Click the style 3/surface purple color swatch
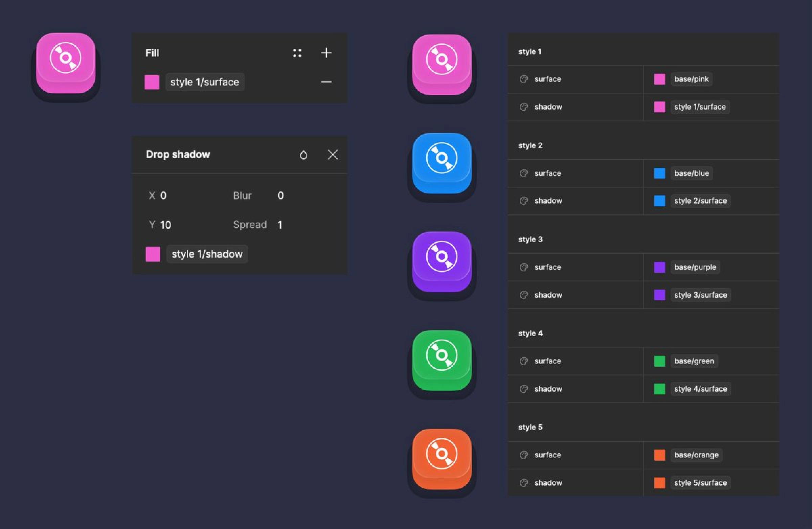812x529 pixels. pos(659,295)
